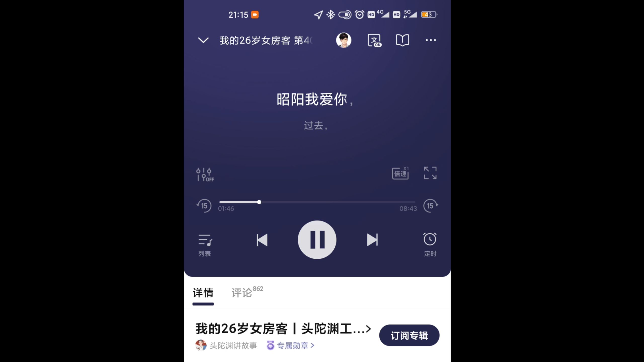
Task: Toggle audio equalizer OFF switch
Action: (205, 173)
